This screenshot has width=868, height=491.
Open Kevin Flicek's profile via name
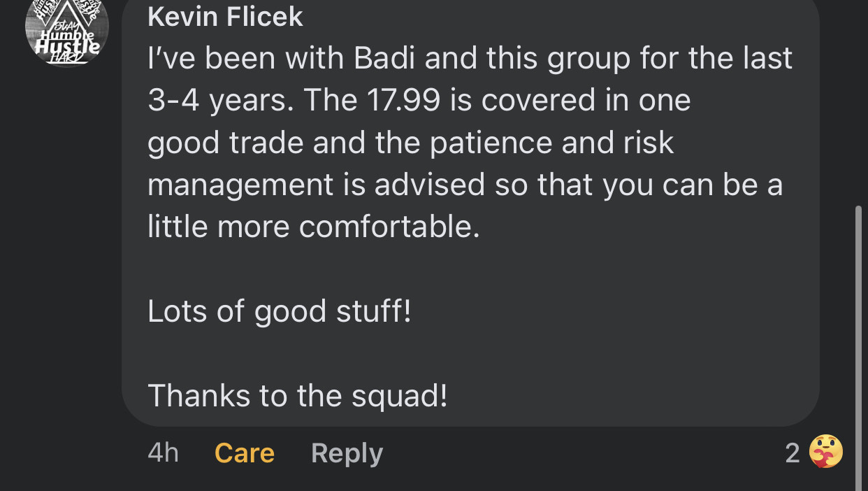point(225,17)
